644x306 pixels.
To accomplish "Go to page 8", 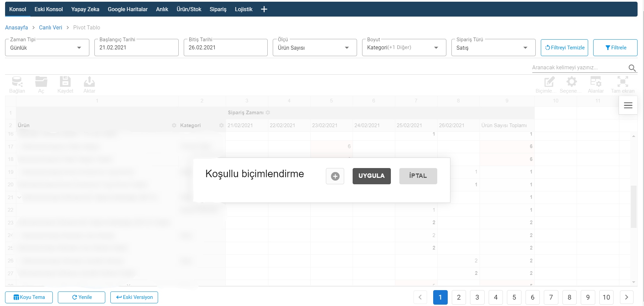I will (x=570, y=298).
